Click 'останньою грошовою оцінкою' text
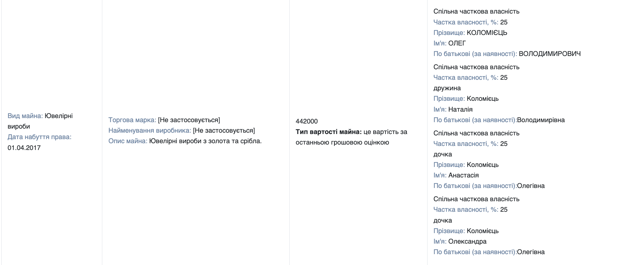Screen dimensions: 644x265 (342, 143)
